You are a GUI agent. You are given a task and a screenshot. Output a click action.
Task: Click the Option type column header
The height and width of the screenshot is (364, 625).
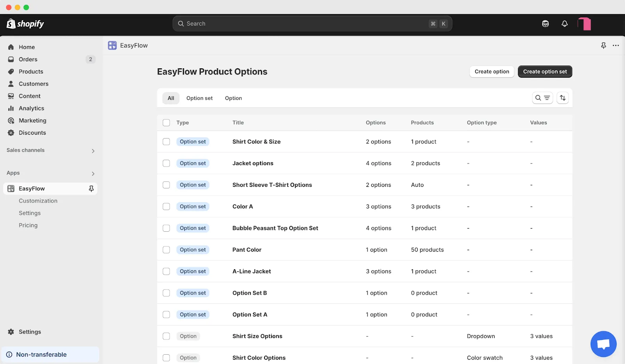tap(482, 123)
